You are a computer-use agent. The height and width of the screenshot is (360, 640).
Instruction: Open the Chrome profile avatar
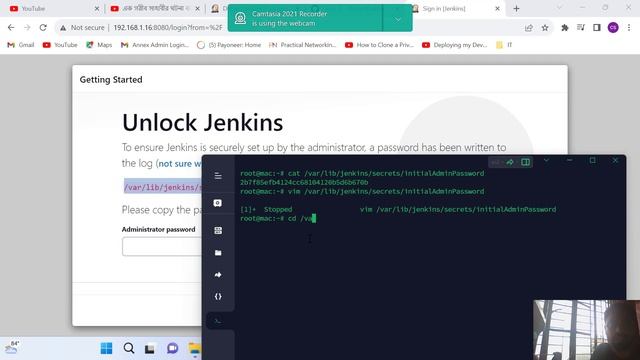click(x=613, y=28)
